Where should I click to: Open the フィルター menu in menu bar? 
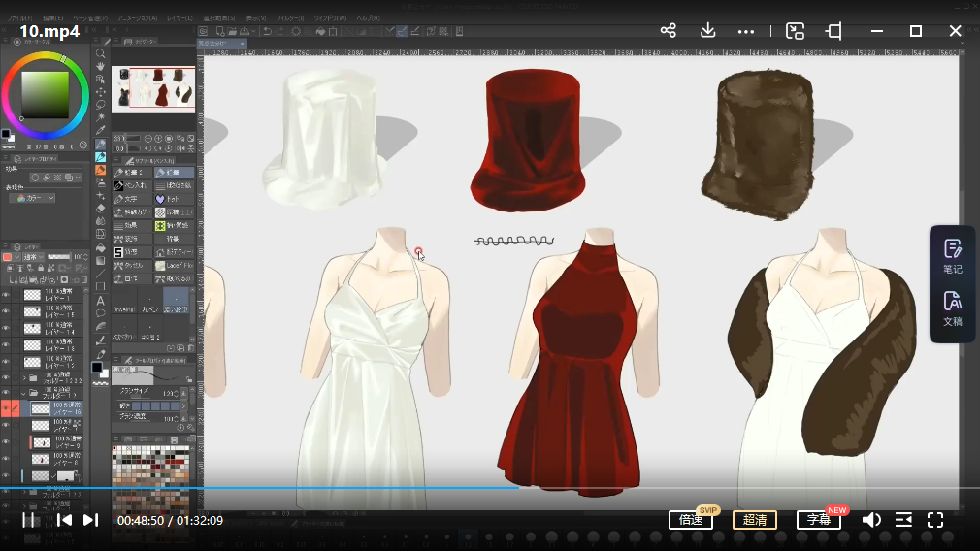289,18
